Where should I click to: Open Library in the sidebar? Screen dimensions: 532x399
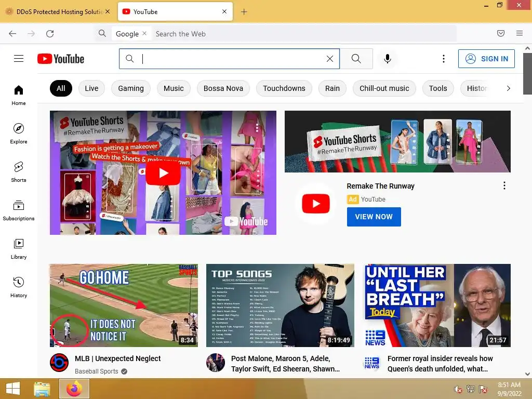19,249
